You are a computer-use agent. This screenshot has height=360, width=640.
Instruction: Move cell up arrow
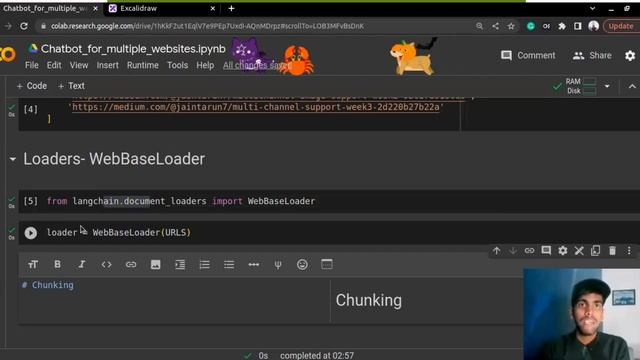pos(496,251)
